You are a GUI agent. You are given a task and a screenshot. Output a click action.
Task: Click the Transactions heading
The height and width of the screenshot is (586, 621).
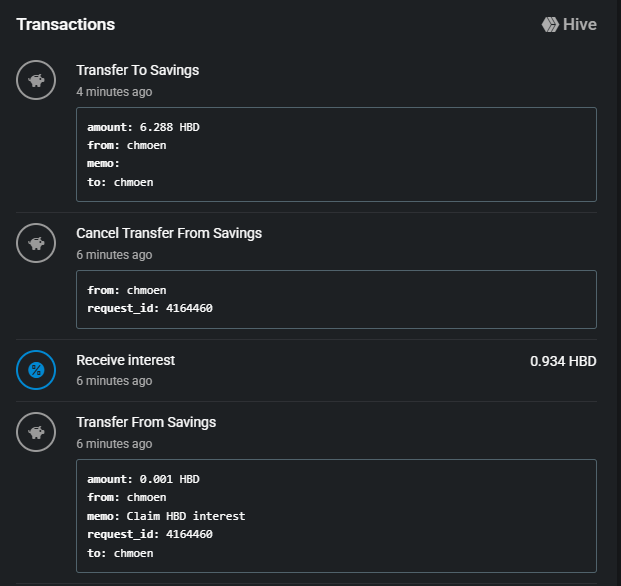[66, 24]
